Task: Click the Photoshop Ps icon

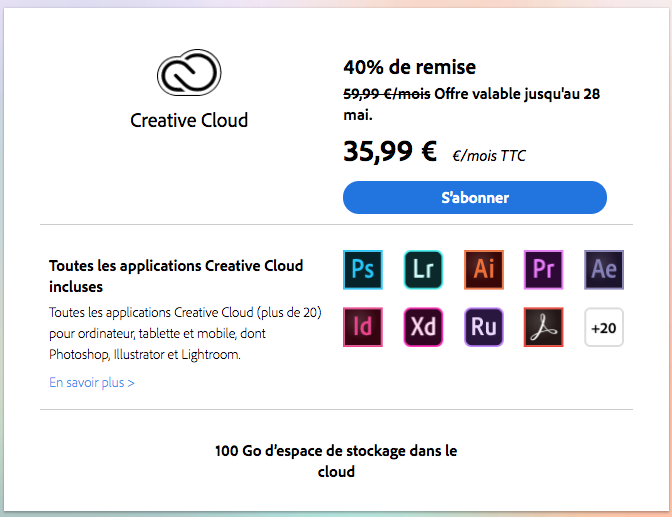Action: pyautogui.click(x=363, y=270)
